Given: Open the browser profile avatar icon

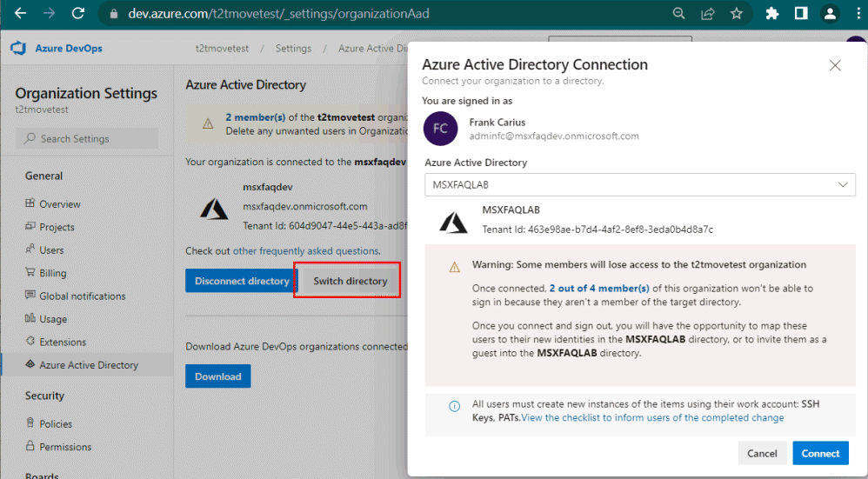Looking at the screenshot, I should [x=830, y=14].
